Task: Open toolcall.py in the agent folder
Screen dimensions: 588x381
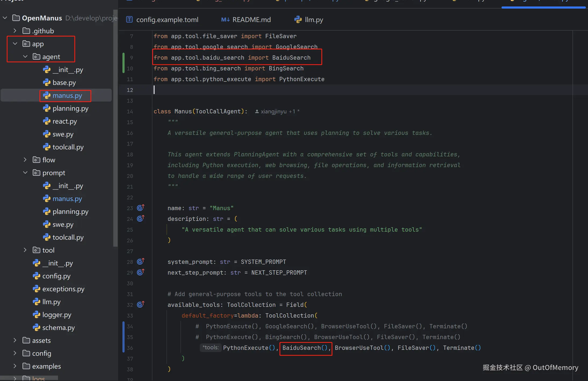Action: pos(68,147)
